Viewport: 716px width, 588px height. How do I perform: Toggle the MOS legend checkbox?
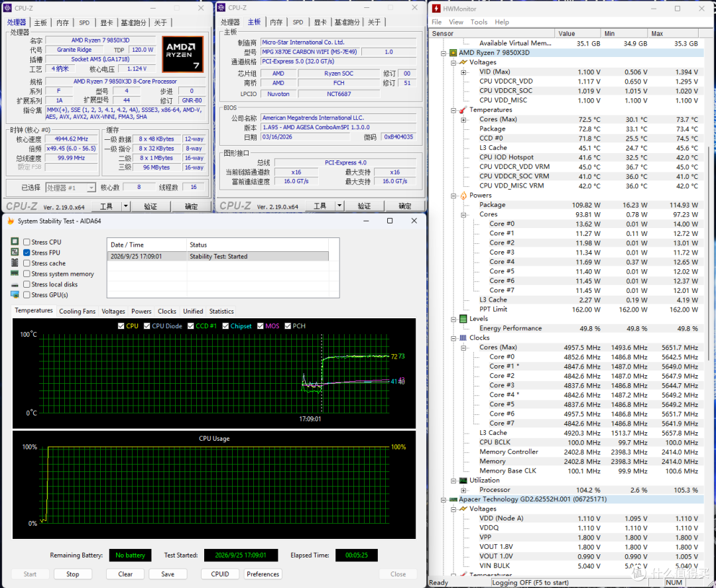(x=261, y=326)
